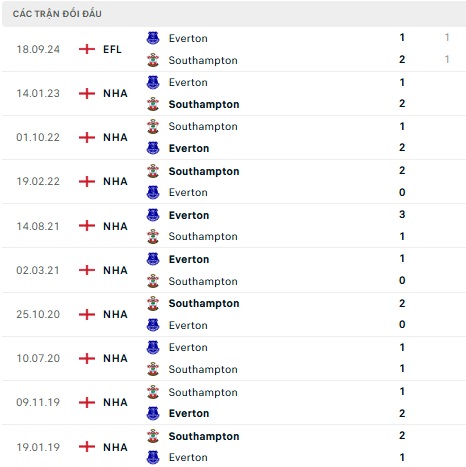Select bold Everton in 09.11.19 match
The width and height of the screenshot is (466, 467).
189,413
